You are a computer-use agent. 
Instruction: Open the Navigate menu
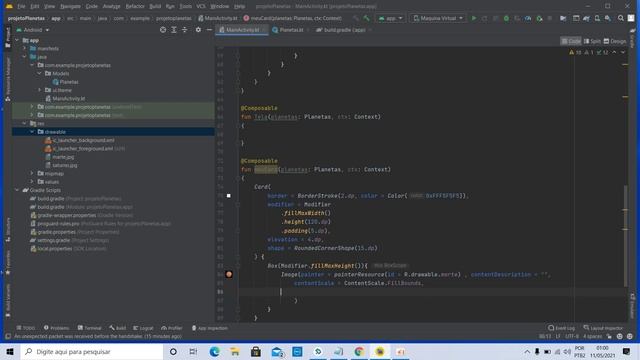pos(70,6)
